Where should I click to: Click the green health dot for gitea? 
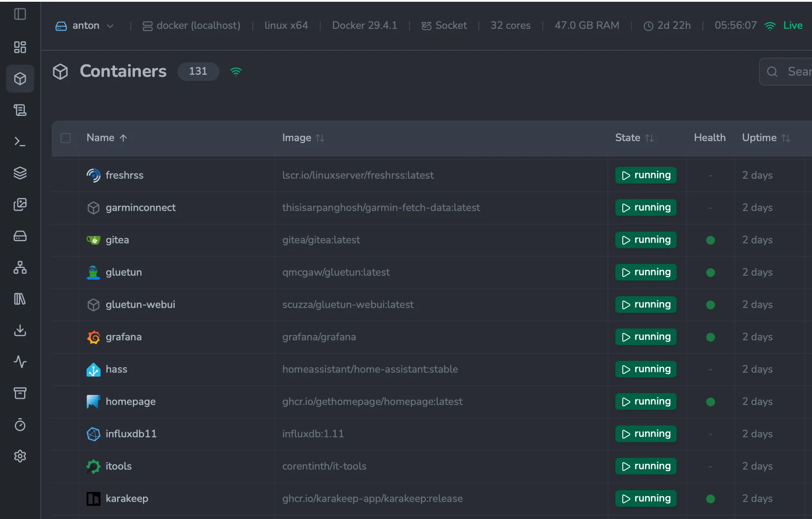point(711,240)
